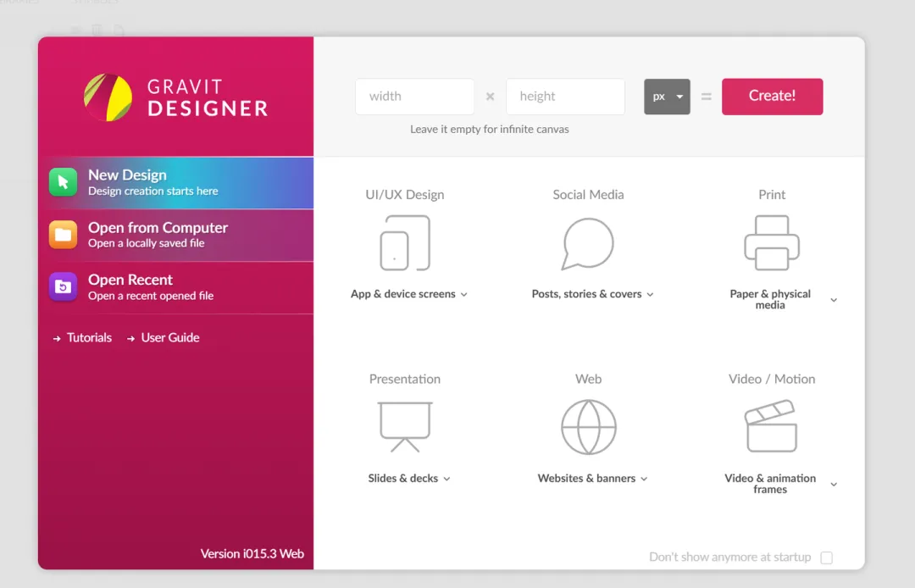The width and height of the screenshot is (915, 588).
Task: Select the Presentation easel icon
Action: (405, 427)
